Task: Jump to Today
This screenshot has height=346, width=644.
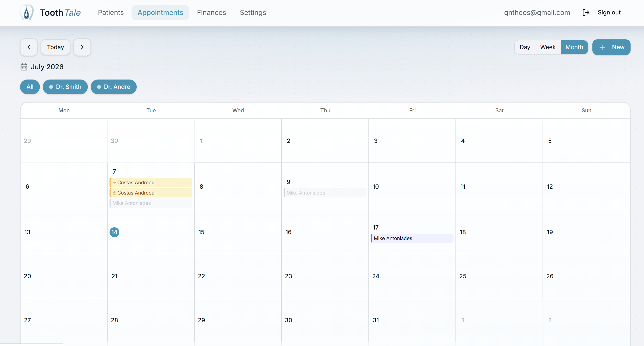Action: coord(56,47)
